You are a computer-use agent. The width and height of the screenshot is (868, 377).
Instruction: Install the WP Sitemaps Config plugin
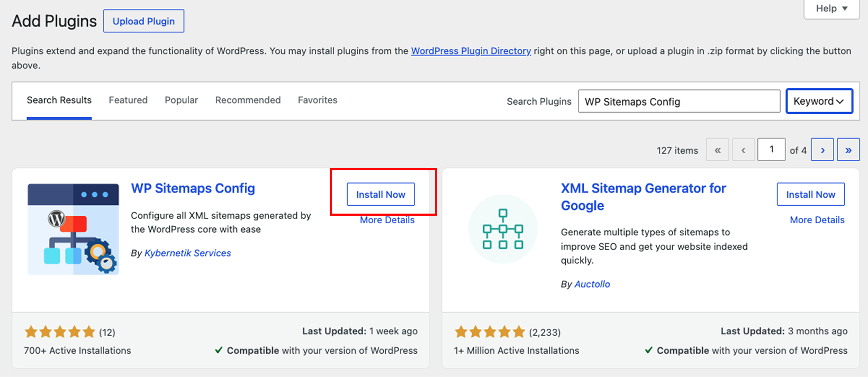pos(381,195)
